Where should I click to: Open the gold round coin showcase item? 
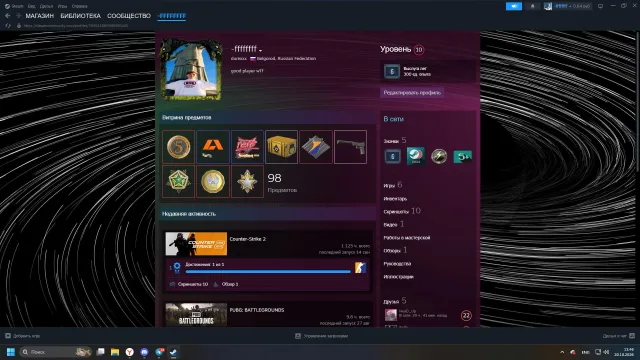point(213,181)
